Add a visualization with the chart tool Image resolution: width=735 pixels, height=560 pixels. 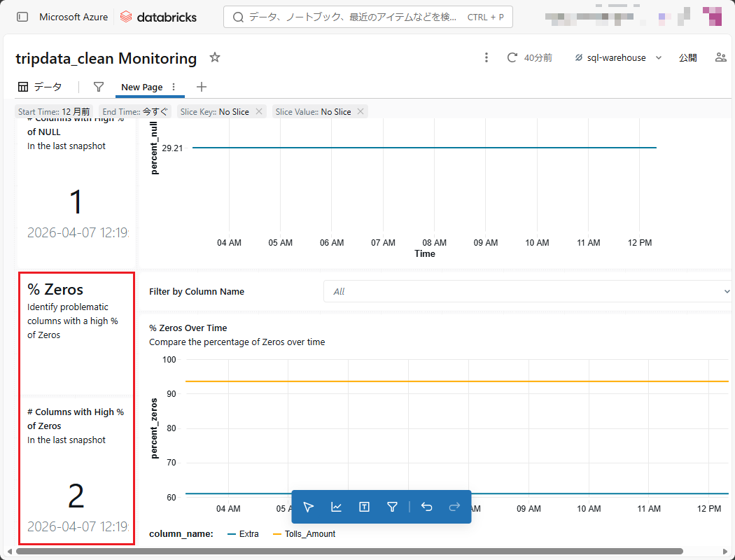click(336, 507)
